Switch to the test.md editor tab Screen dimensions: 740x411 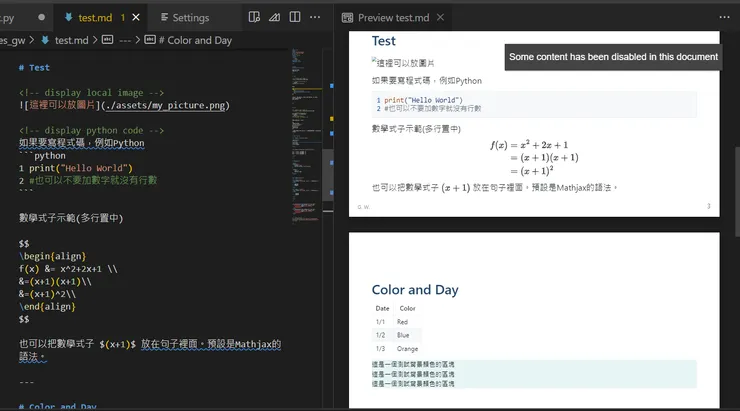pos(95,17)
